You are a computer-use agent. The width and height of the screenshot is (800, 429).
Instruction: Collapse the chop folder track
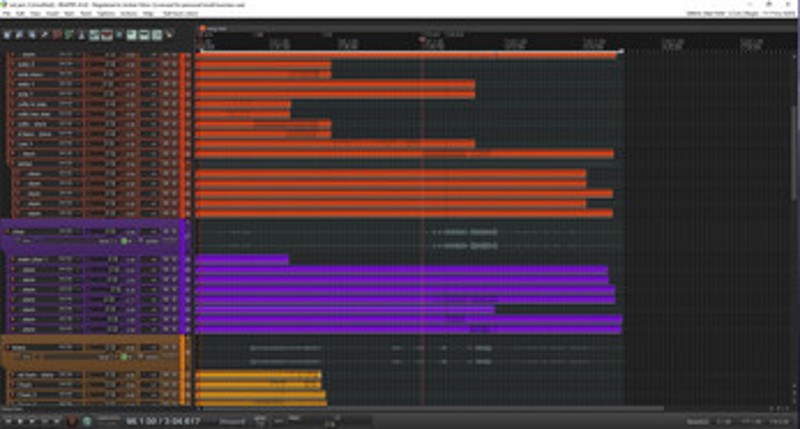(x=187, y=235)
